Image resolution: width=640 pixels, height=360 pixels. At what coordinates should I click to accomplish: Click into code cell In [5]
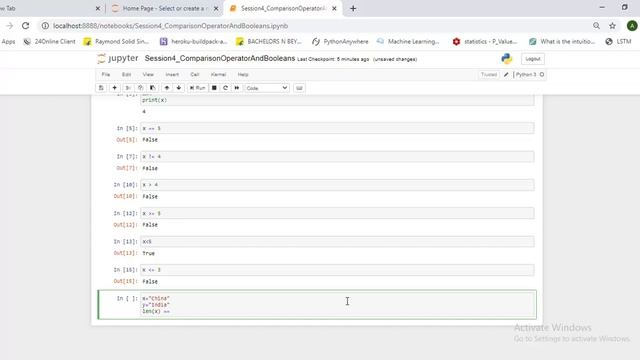click(x=337, y=128)
